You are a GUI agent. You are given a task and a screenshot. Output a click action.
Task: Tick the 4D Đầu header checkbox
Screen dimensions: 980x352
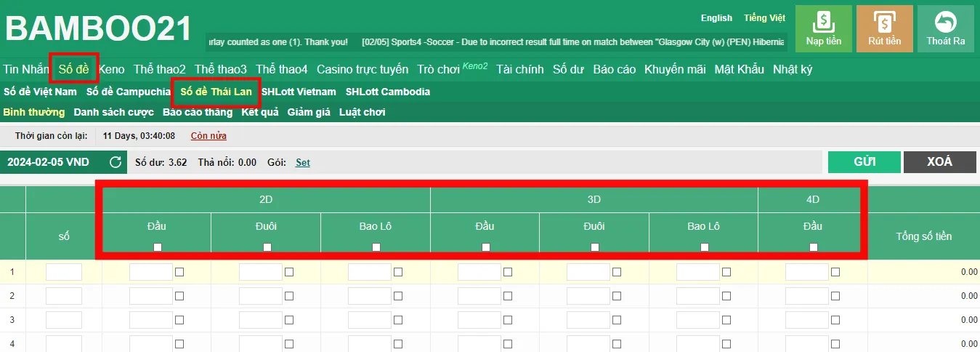tap(813, 247)
